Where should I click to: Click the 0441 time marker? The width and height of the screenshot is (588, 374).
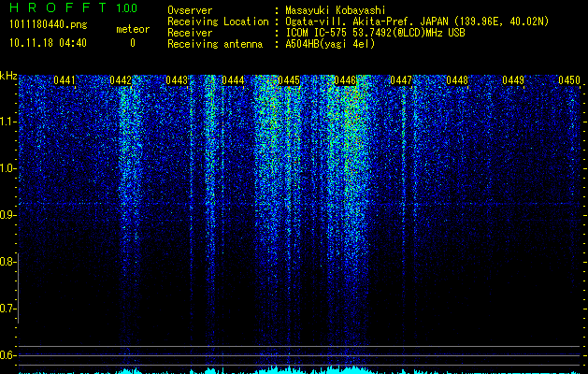coord(65,80)
